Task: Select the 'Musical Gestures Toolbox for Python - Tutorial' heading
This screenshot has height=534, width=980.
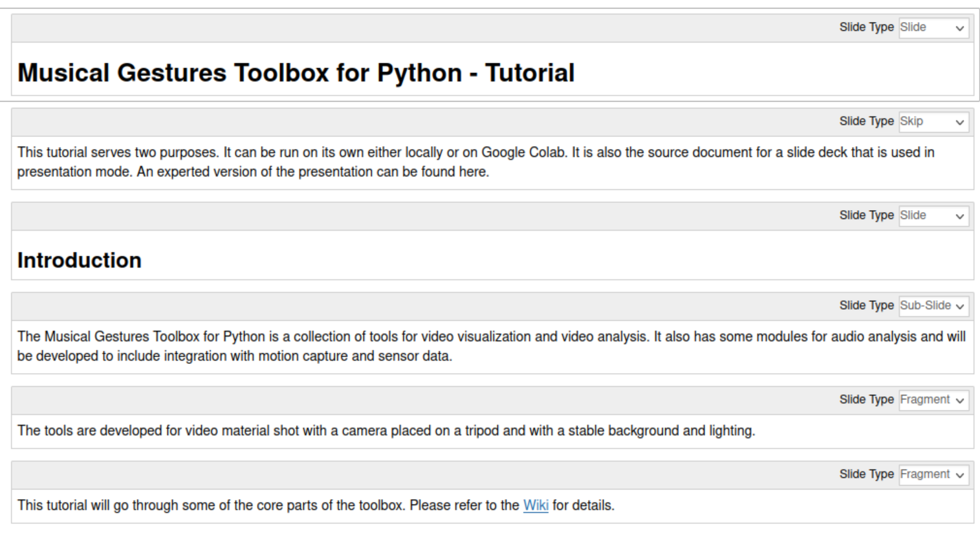Action: tap(296, 72)
